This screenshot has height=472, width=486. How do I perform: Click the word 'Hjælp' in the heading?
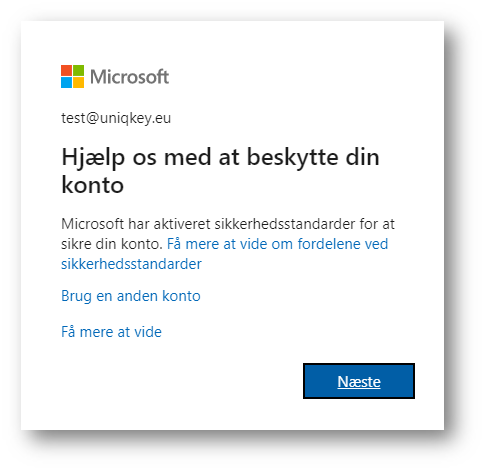[93, 158]
